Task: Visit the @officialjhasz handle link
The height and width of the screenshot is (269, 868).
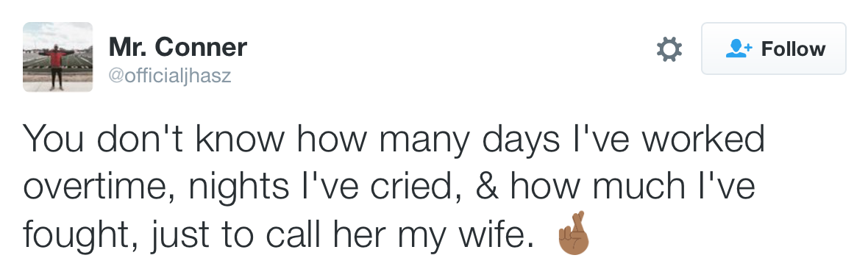Action: pyautogui.click(x=169, y=75)
